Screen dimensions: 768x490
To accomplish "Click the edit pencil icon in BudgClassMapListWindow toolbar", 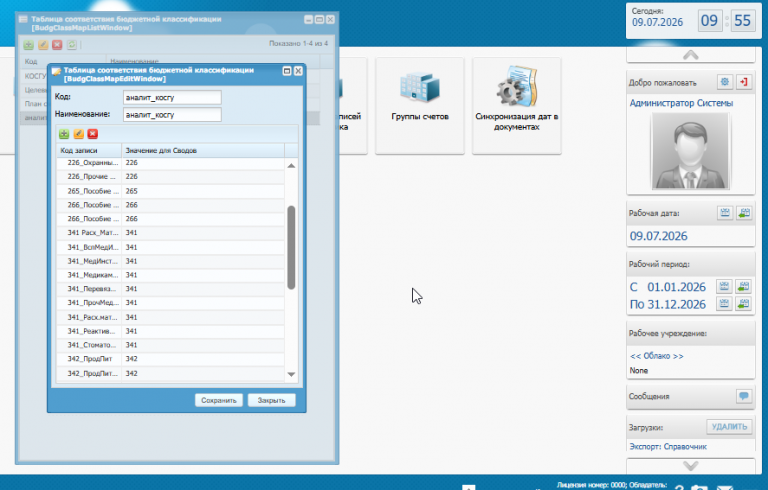I will coord(43,45).
